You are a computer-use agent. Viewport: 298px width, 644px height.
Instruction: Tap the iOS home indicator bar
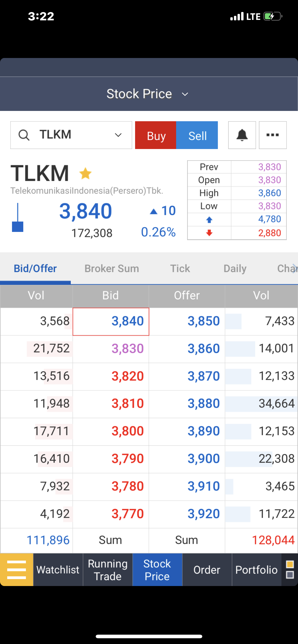(149, 636)
